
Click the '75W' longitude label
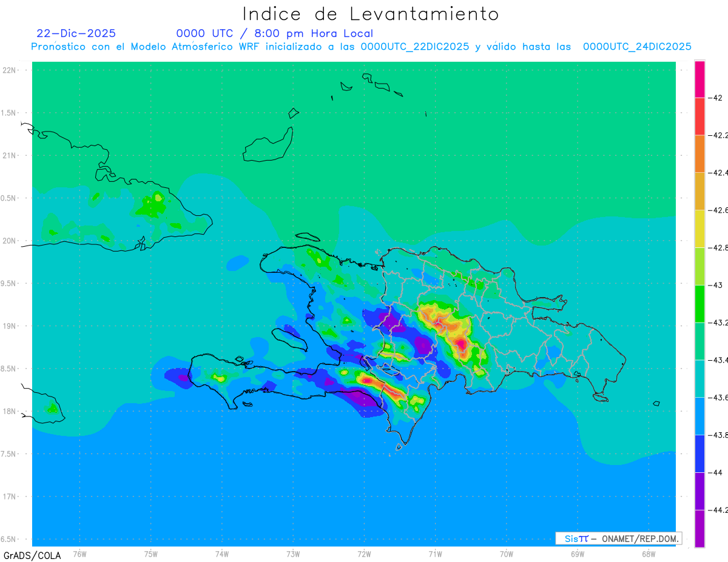151,555
